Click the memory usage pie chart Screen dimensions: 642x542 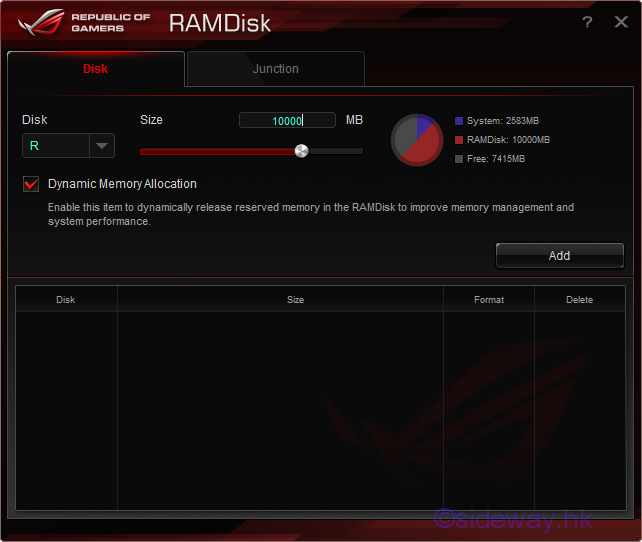[417, 140]
